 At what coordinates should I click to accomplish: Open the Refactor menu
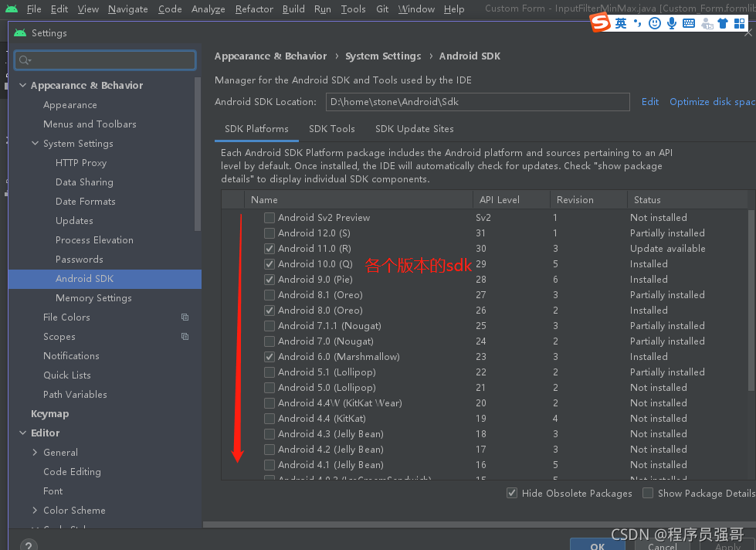click(254, 9)
